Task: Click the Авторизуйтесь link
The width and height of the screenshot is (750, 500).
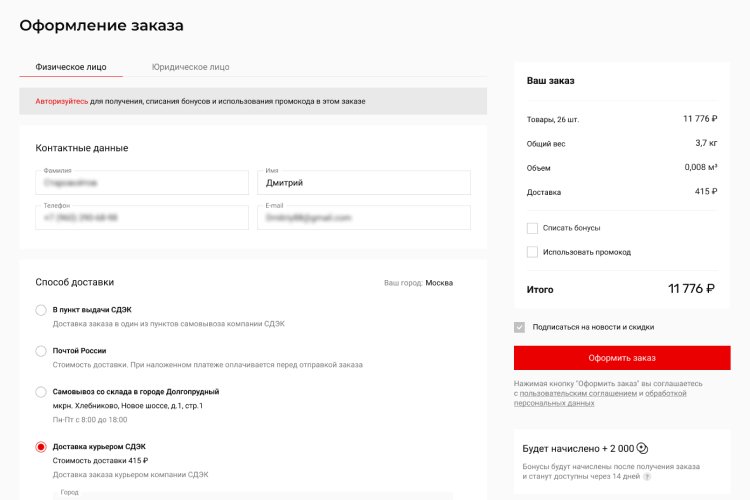Action: click(x=62, y=102)
